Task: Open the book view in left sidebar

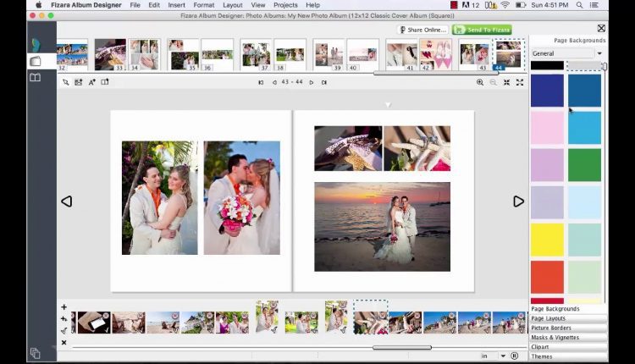Action: pos(35,78)
